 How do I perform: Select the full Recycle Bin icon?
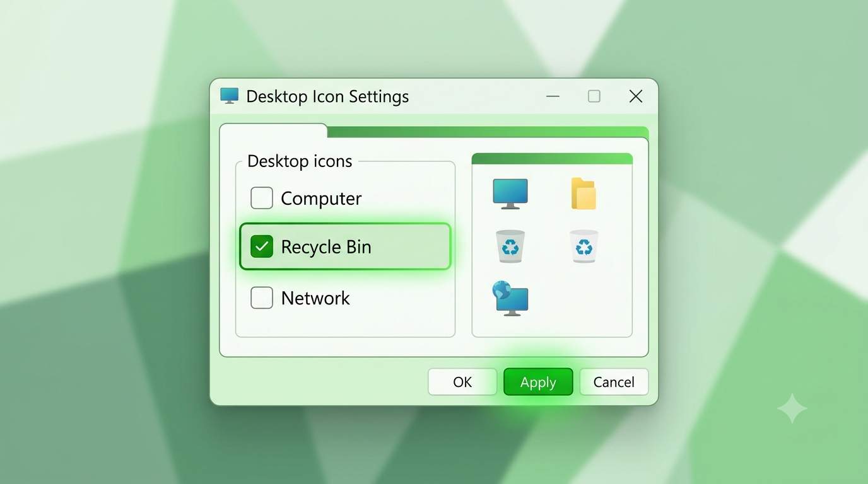[x=510, y=246]
